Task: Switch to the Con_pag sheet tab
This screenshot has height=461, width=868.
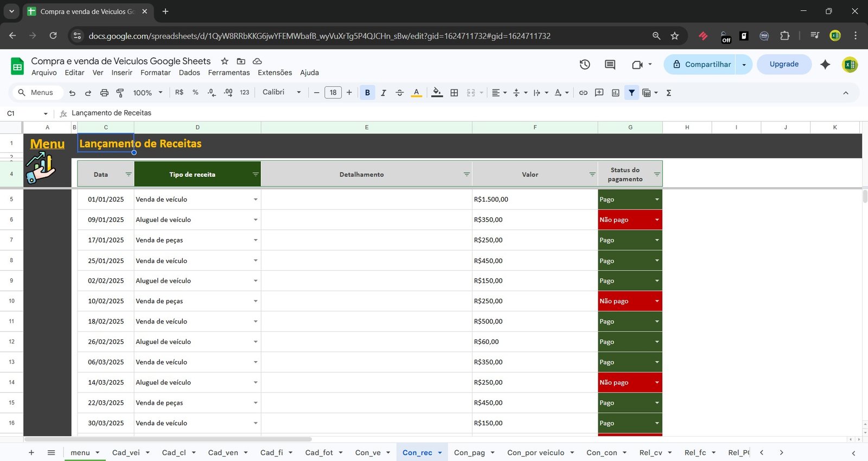Action: [x=469, y=452]
